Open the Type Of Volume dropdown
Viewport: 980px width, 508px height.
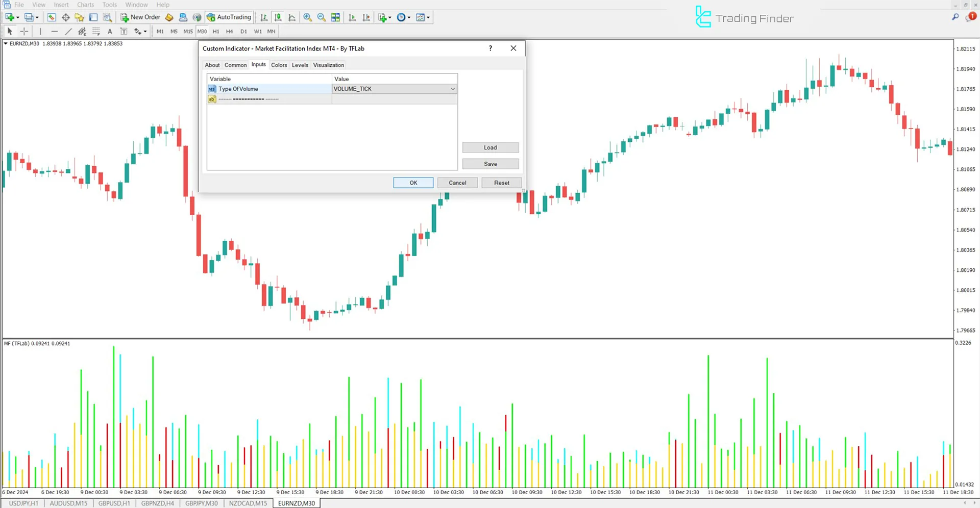point(452,88)
